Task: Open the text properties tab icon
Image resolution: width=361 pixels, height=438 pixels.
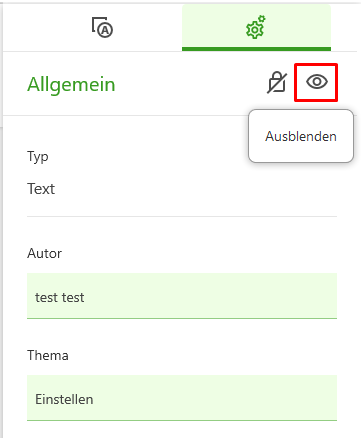Action: 102,27
